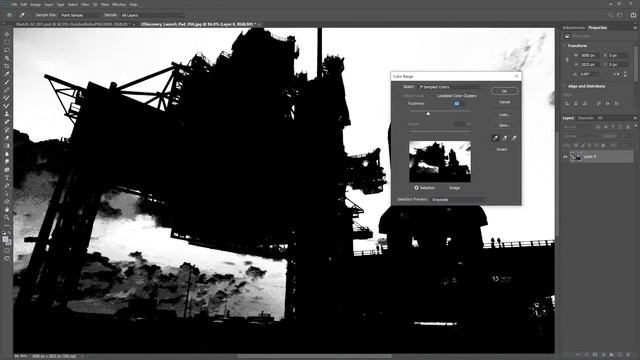
Task: Select the Image radio button
Action: click(446, 188)
